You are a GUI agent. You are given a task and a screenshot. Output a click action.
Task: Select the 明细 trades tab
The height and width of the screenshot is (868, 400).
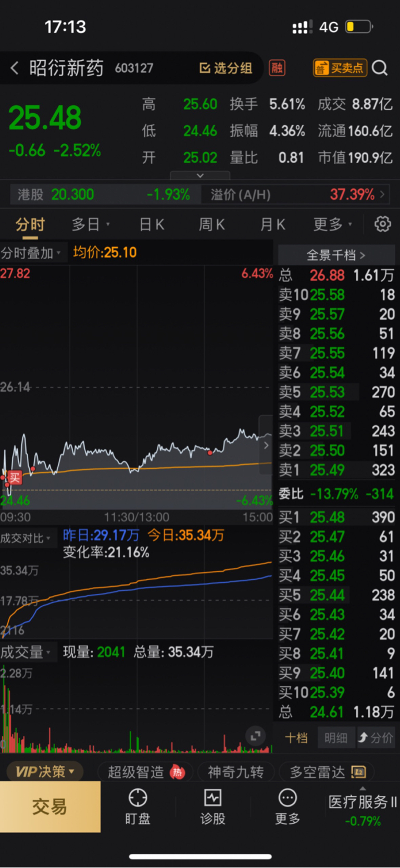pos(335,738)
